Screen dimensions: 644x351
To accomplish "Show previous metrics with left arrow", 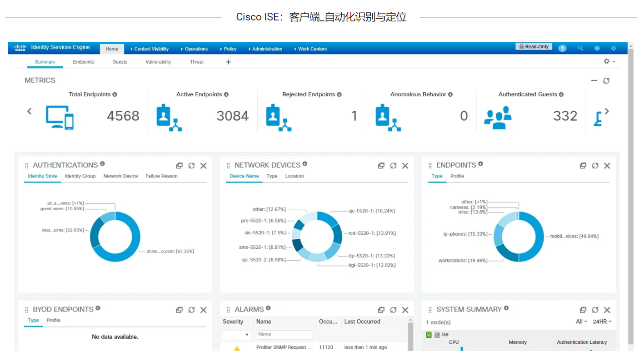I will [30, 111].
